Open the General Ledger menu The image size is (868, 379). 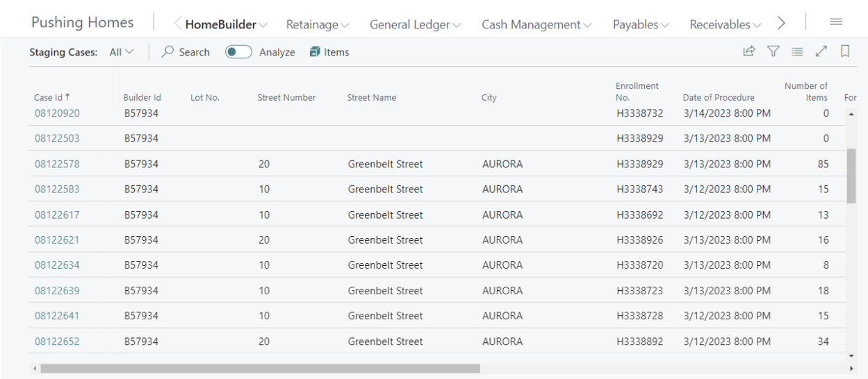coord(415,24)
